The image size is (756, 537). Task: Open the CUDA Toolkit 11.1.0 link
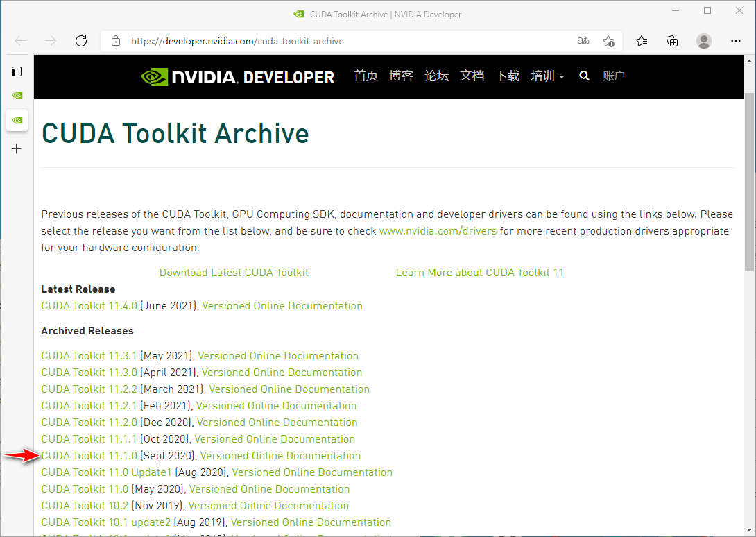coord(89,456)
